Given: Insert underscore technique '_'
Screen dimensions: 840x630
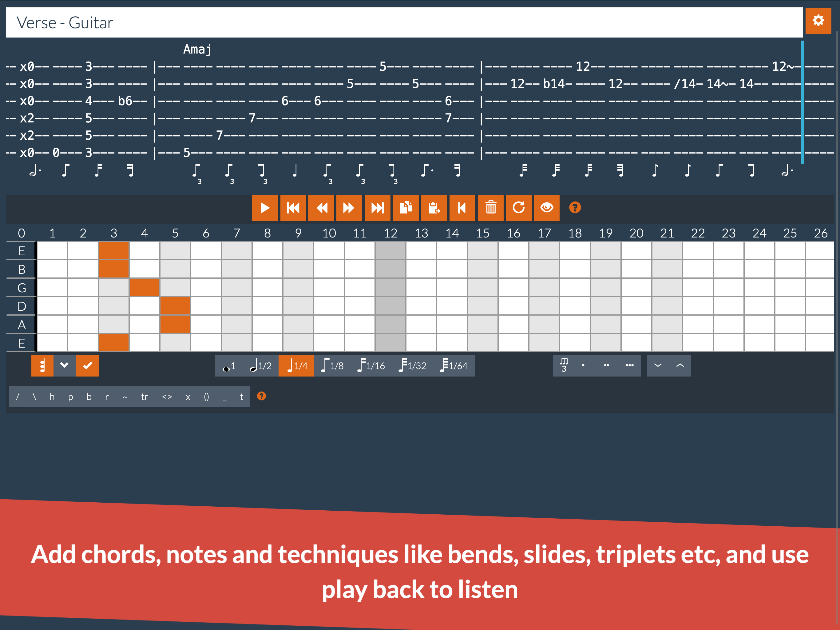Looking at the screenshot, I should pos(225,397).
